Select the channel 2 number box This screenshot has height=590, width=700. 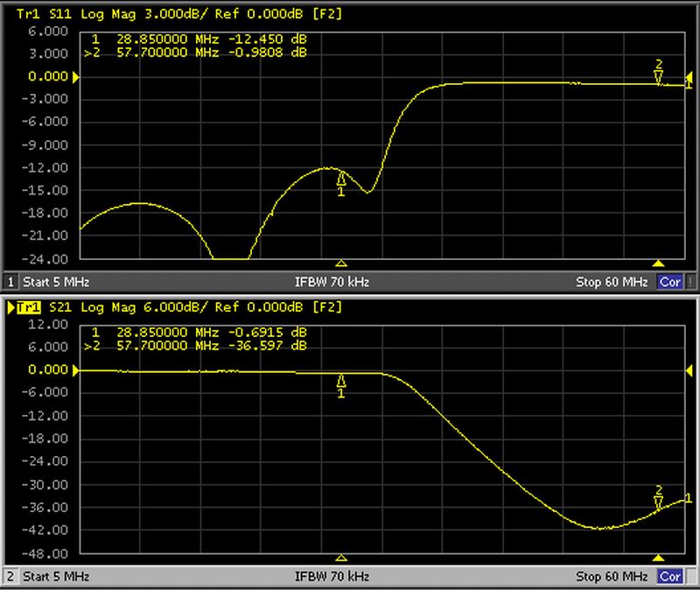[11, 577]
